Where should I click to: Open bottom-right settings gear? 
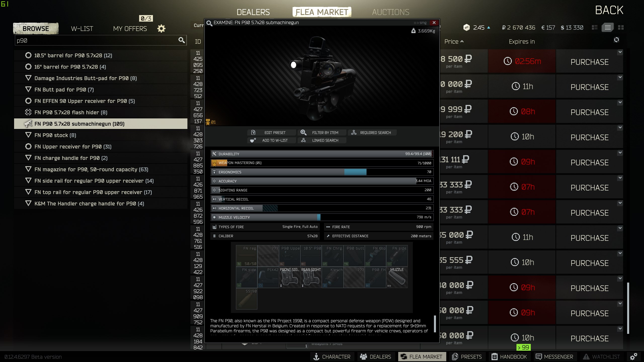(634, 356)
